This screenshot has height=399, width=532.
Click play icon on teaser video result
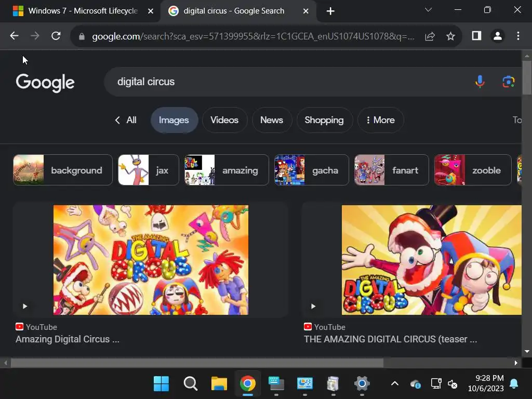coord(313,307)
